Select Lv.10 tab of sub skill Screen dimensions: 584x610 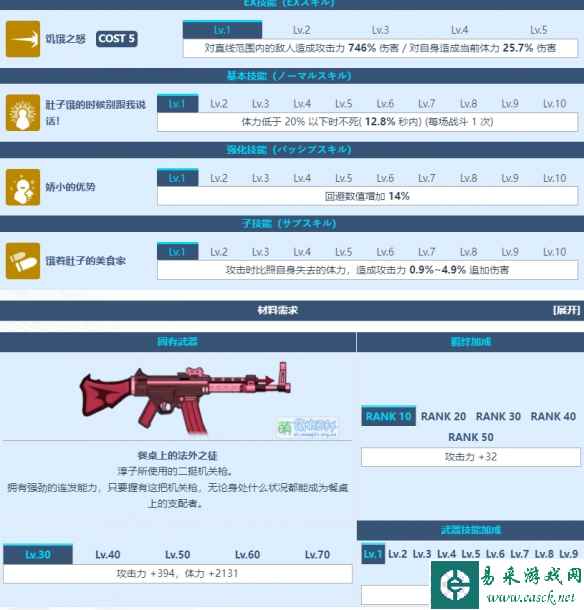point(554,252)
